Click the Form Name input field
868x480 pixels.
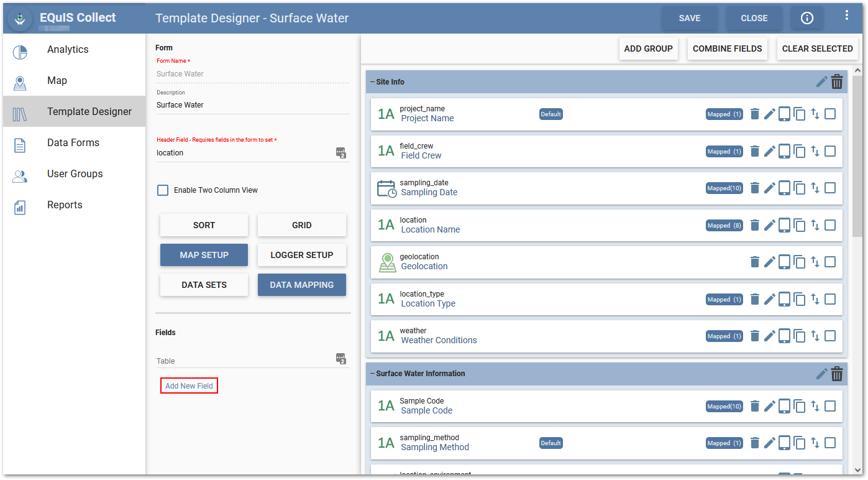click(252, 74)
